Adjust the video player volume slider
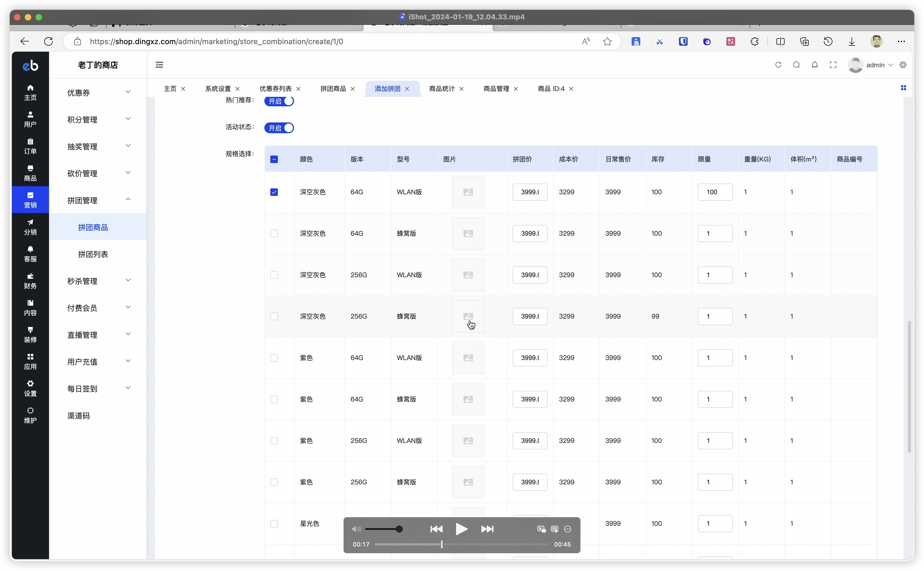Image resolution: width=924 pixels, height=571 pixels. [x=383, y=529]
